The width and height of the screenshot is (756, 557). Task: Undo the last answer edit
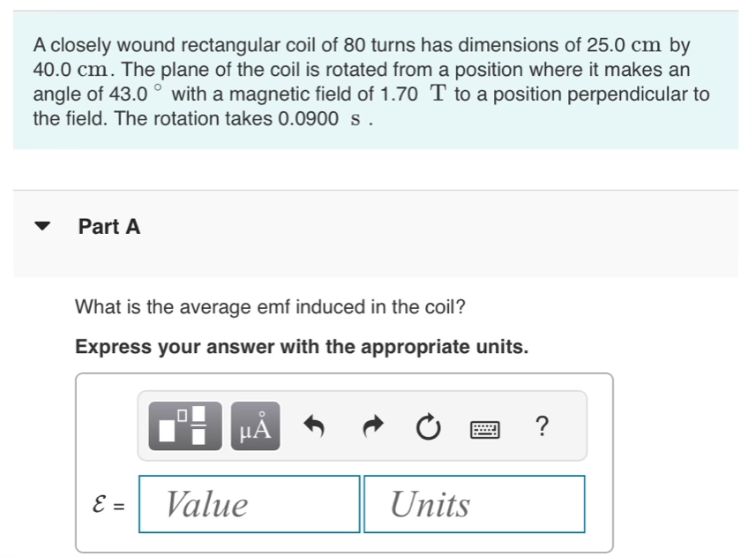(x=314, y=426)
